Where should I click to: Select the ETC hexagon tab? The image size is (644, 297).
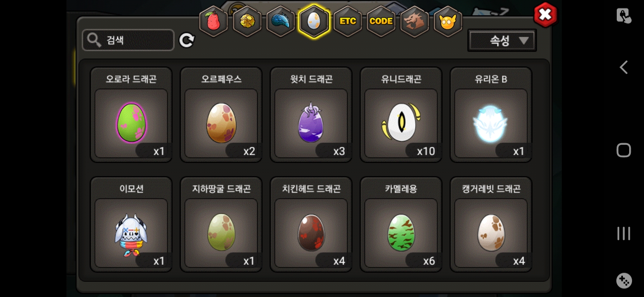[x=348, y=21]
